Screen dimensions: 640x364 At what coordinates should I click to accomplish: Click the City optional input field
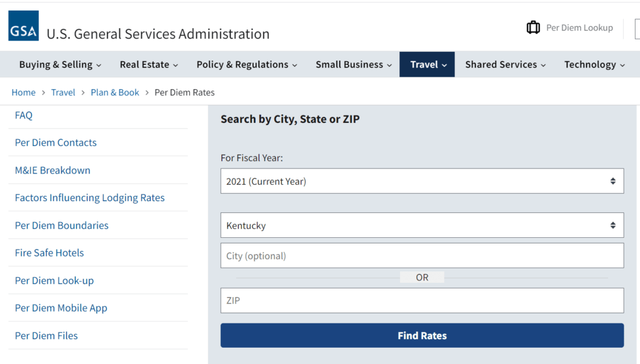tap(422, 256)
